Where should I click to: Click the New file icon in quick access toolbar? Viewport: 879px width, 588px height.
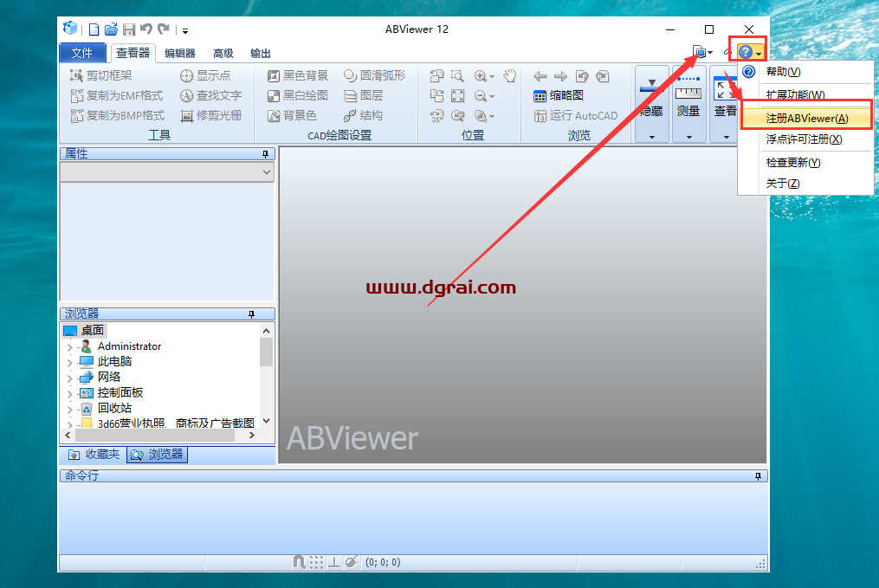[x=94, y=29]
